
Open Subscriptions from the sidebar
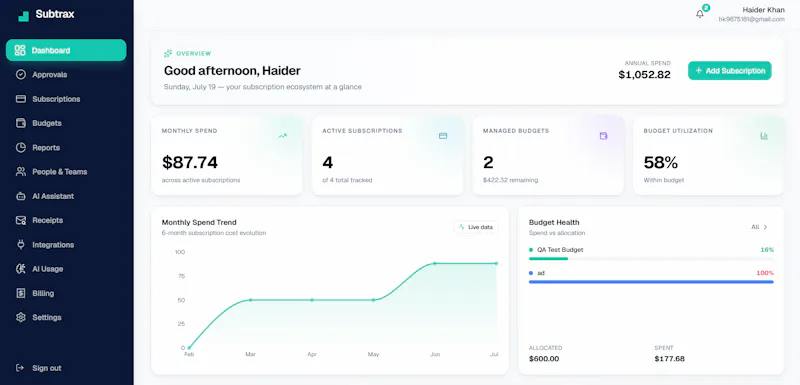point(66,99)
